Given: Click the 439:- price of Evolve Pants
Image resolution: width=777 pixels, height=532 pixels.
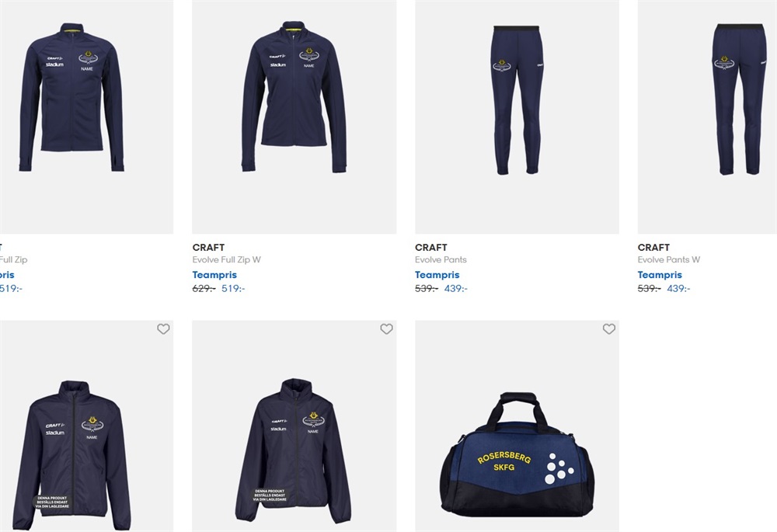Looking at the screenshot, I should click(x=456, y=288).
